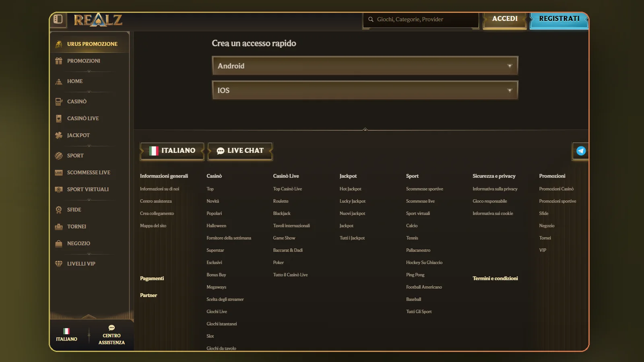Open Football Americano footer link

pyautogui.click(x=424, y=287)
